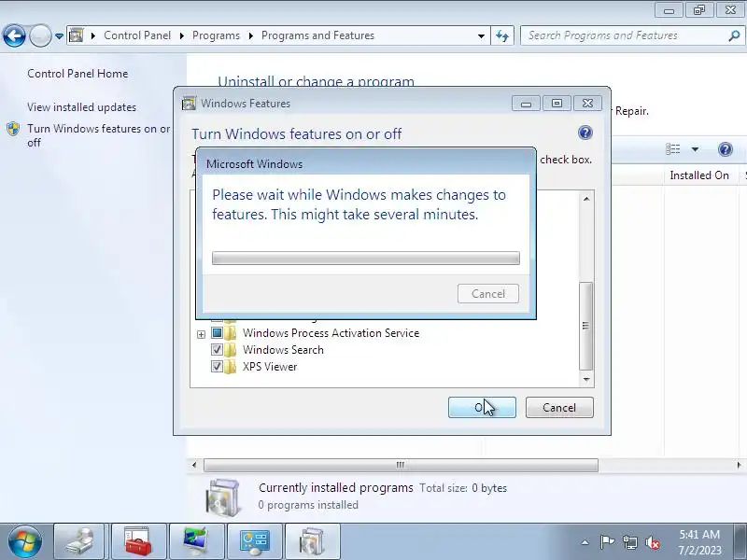Viewport: 747px width, 560px height.
Task: Open the address bar history dropdown
Action: 481,35
